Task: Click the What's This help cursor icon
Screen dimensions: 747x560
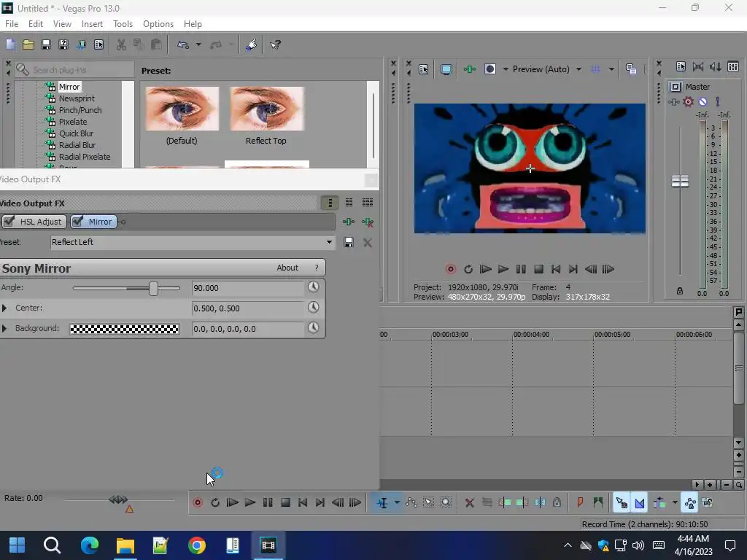Action: click(x=275, y=44)
